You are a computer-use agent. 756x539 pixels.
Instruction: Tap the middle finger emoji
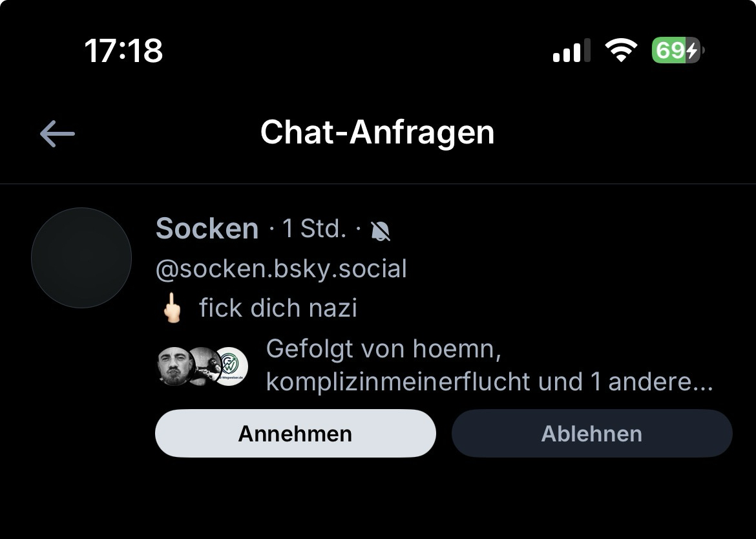(171, 308)
